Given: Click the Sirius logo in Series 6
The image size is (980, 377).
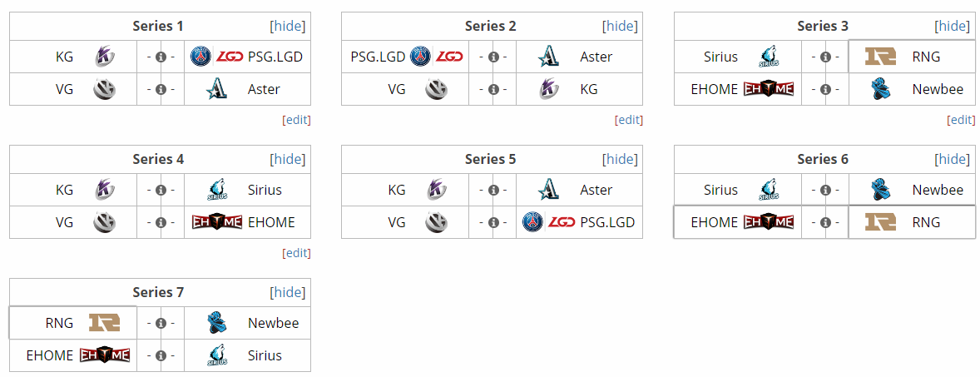Looking at the screenshot, I should [768, 190].
